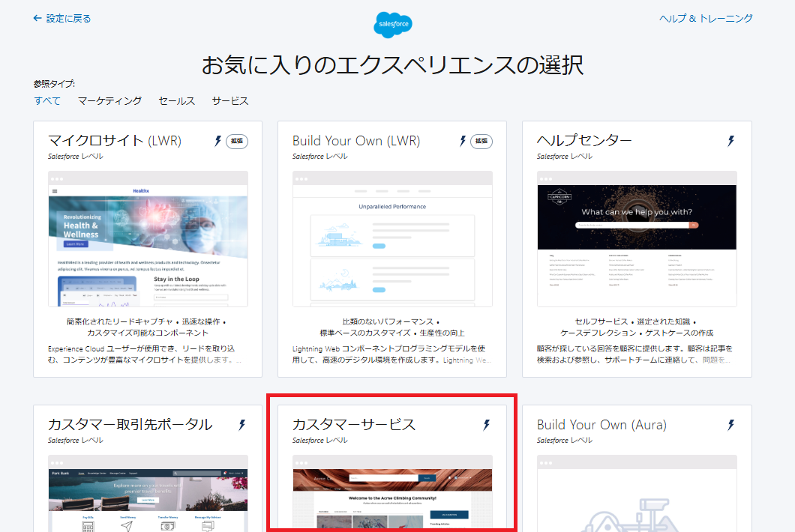Image resolution: width=795 pixels, height=532 pixels.
Task: Select the すべて filter
Action: pyautogui.click(x=47, y=101)
